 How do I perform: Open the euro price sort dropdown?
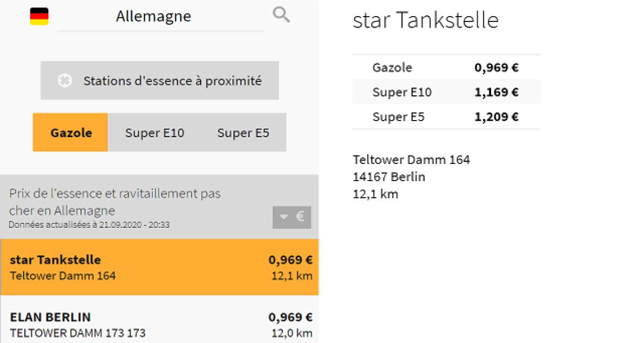[291, 217]
